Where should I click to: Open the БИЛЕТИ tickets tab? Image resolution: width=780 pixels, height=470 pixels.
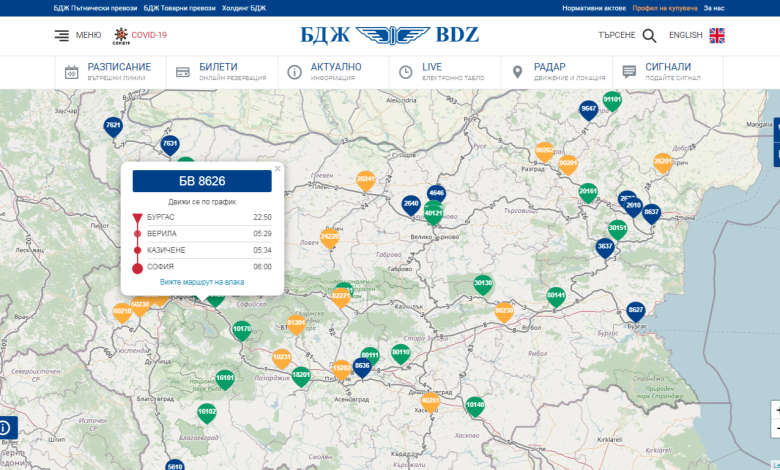click(x=222, y=72)
